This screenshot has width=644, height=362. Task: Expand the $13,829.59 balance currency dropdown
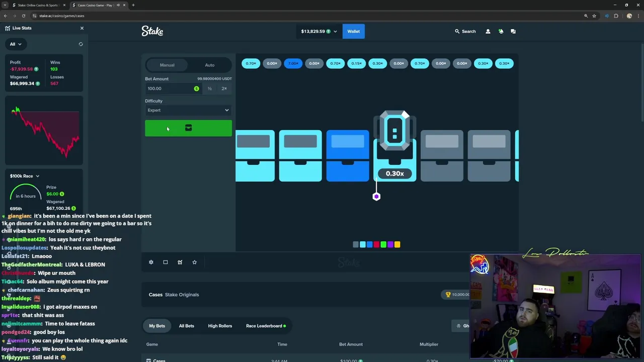point(319,31)
